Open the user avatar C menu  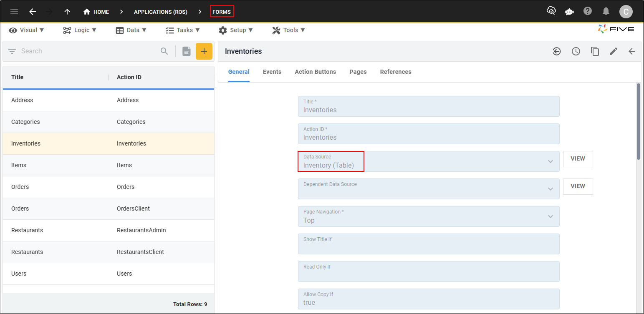click(626, 12)
